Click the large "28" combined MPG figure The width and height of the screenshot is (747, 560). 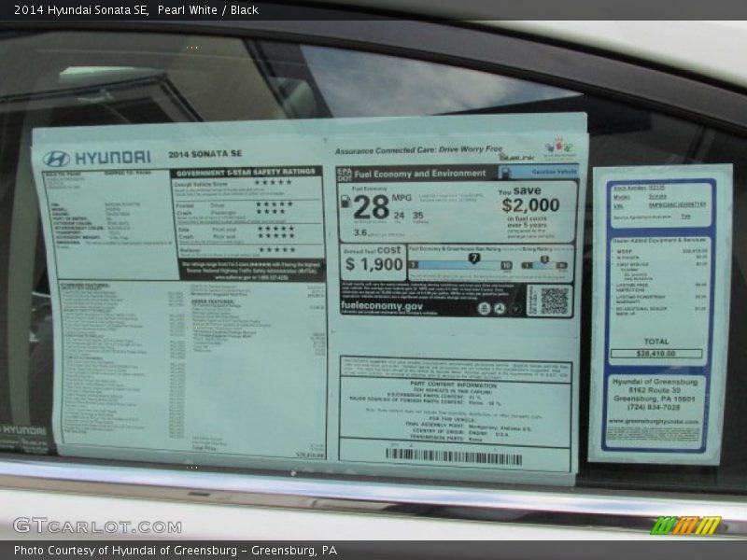pos(371,207)
